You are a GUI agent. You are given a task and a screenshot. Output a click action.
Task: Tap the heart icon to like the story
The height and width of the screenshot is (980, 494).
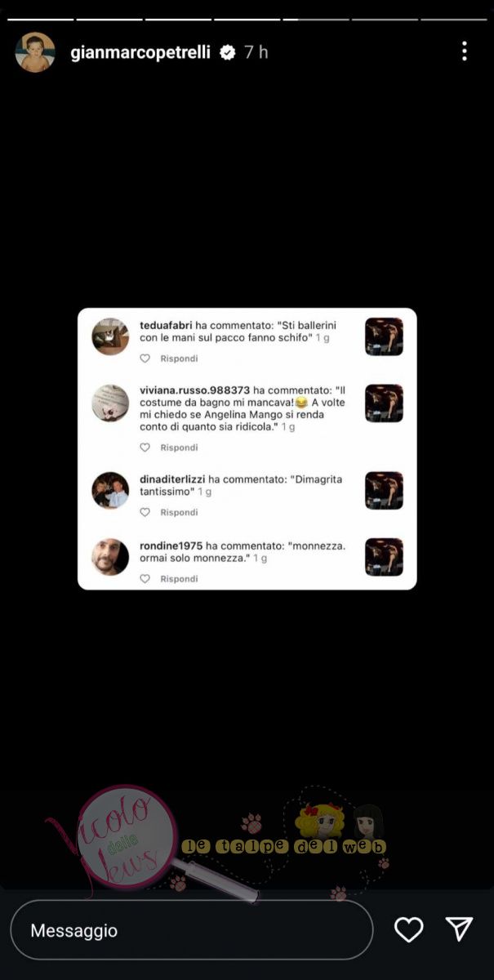408,929
